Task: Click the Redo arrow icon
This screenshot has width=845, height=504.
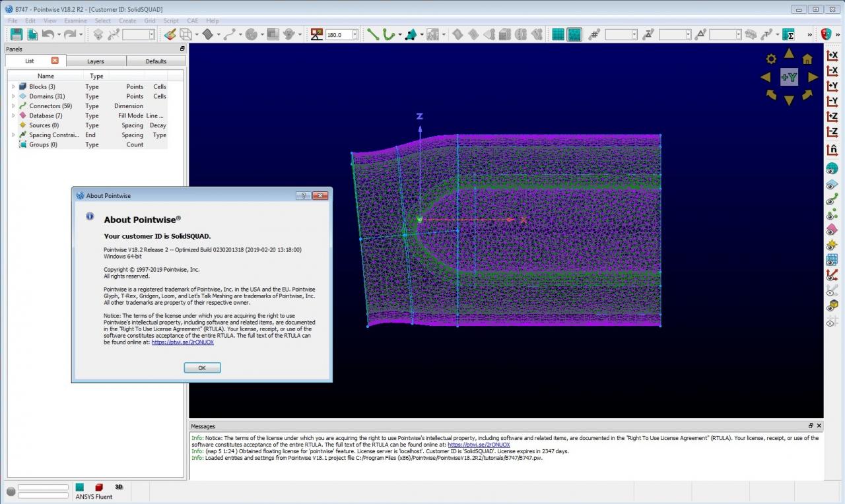Action: point(69,34)
